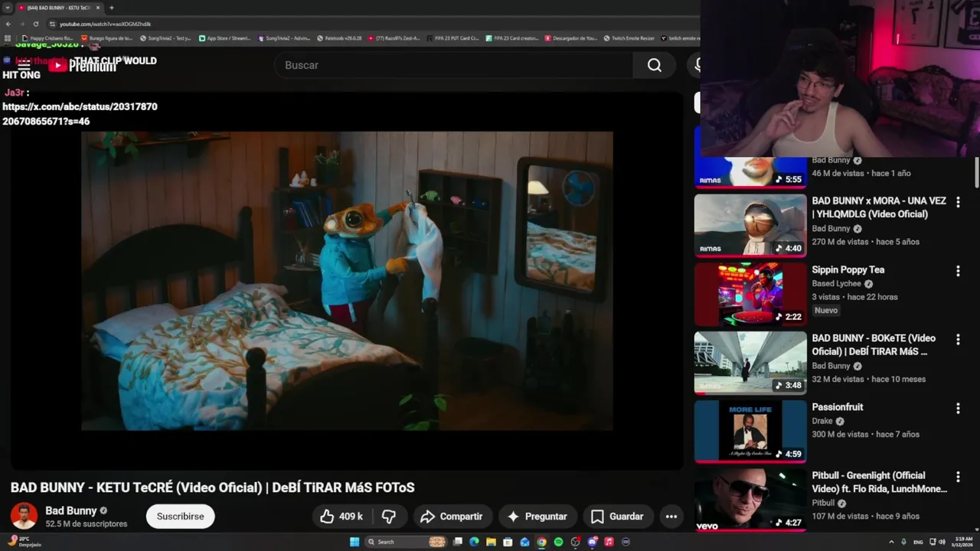
Task: Click the Suscribirse button
Action: click(180, 517)
